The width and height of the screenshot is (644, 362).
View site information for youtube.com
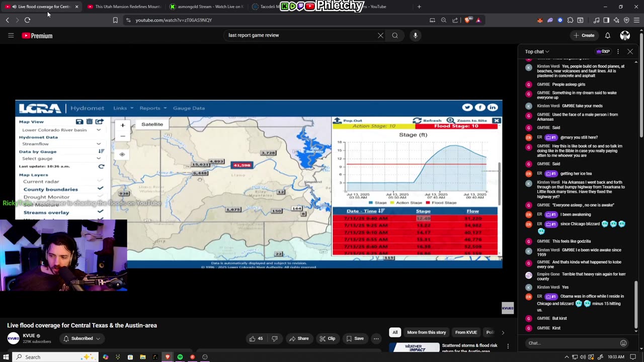[128, 20]
